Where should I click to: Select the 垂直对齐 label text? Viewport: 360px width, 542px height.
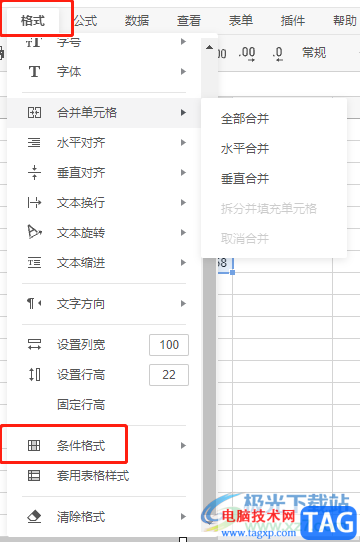[x=81, y=172]
